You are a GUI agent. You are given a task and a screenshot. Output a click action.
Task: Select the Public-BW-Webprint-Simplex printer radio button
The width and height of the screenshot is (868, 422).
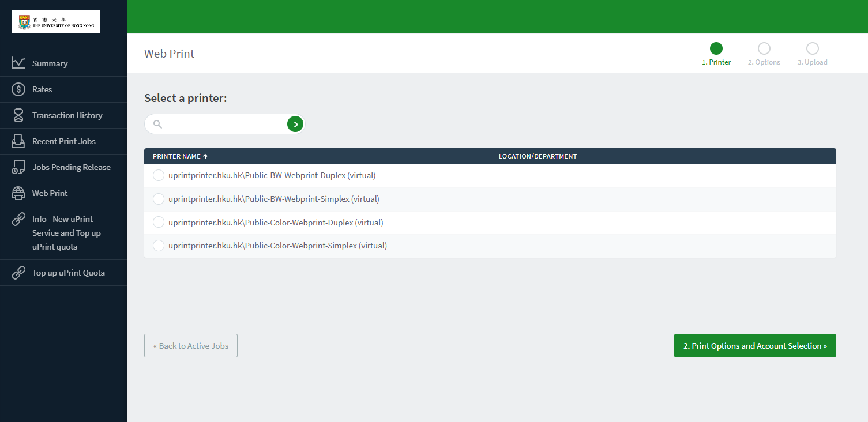pos(159,199)
